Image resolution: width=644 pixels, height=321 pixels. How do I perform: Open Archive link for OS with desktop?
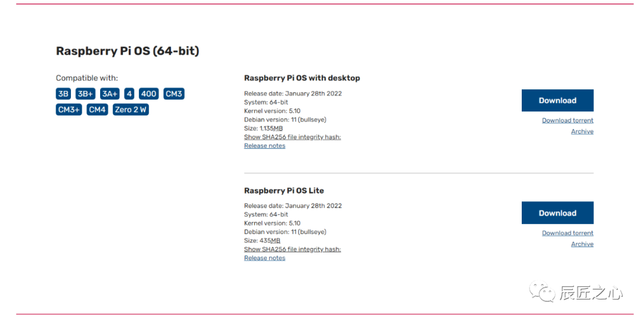click(x=582, y=132)
